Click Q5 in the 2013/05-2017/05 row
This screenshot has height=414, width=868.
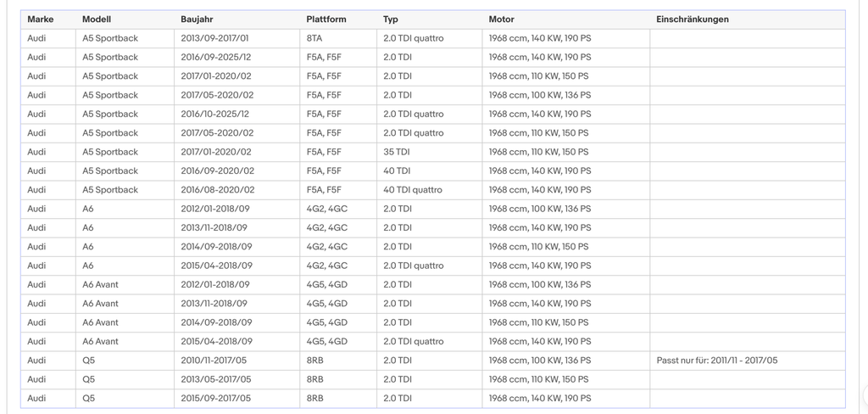coord(88,379)
